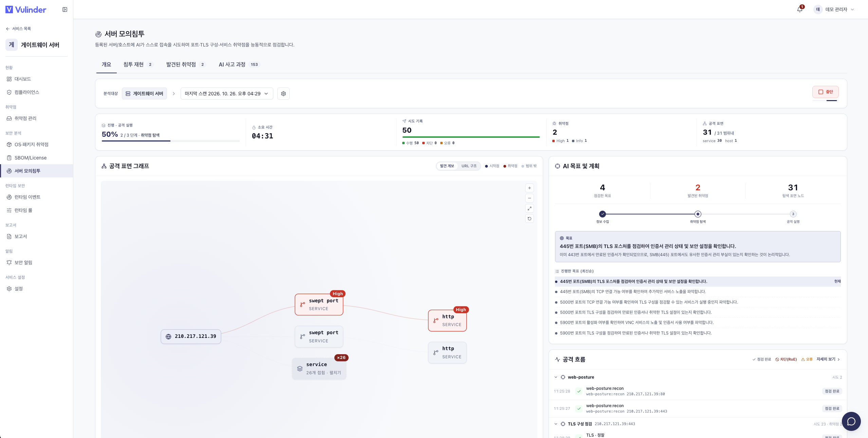Switch graph to URL 구조 view
Viewport: 868px width, 438px height.
point(469,166)
